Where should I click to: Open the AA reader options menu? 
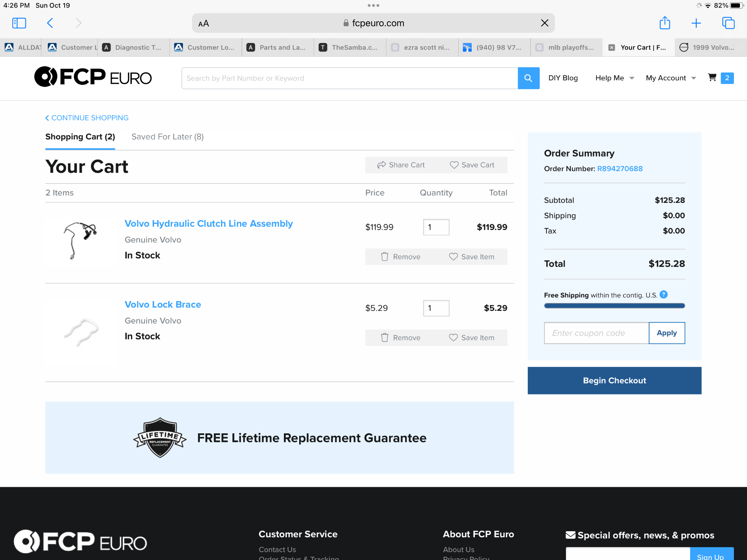click(x=204, y=24)
